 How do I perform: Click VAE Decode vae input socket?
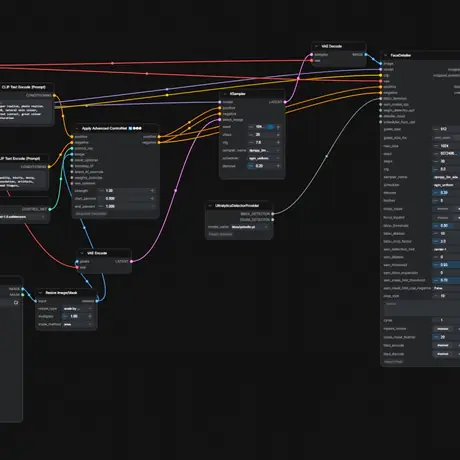coord(311,61)
